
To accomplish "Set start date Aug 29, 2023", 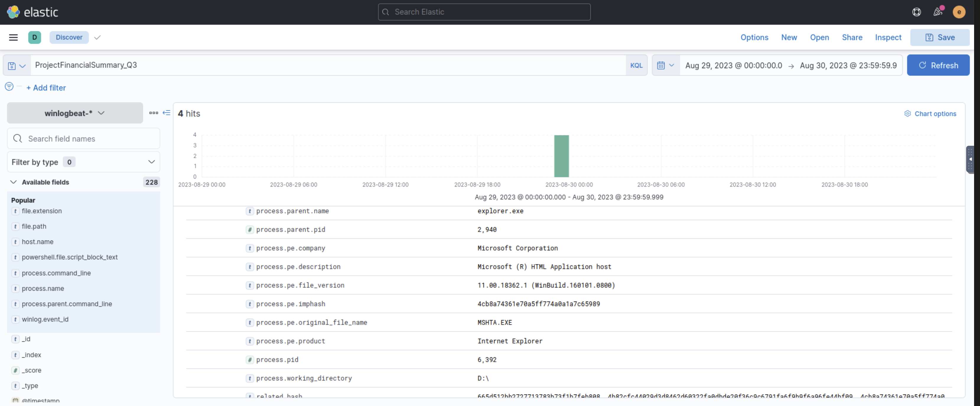I will click(733, 66).
